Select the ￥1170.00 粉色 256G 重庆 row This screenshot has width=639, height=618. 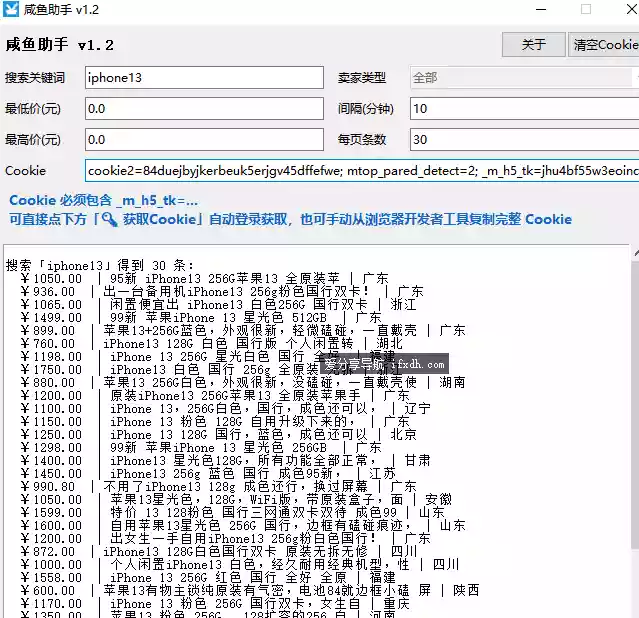pyautogui.click(x=215, y=603)
